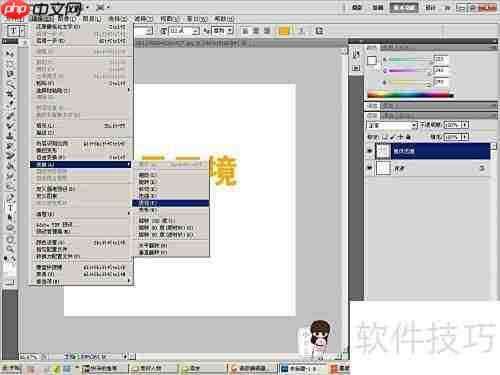Hide the Background layer via eye icon

click(370, 168)
